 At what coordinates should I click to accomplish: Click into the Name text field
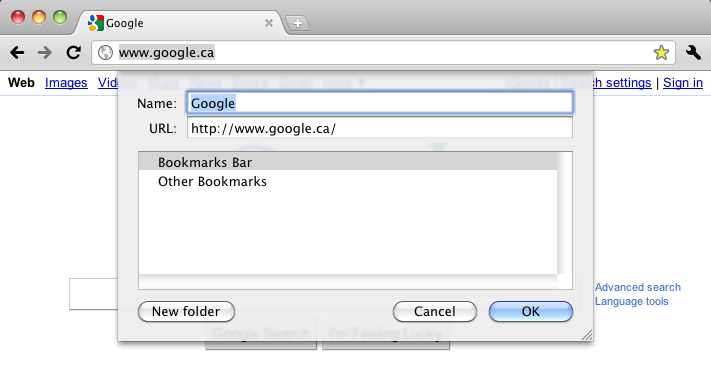point(380,103)
